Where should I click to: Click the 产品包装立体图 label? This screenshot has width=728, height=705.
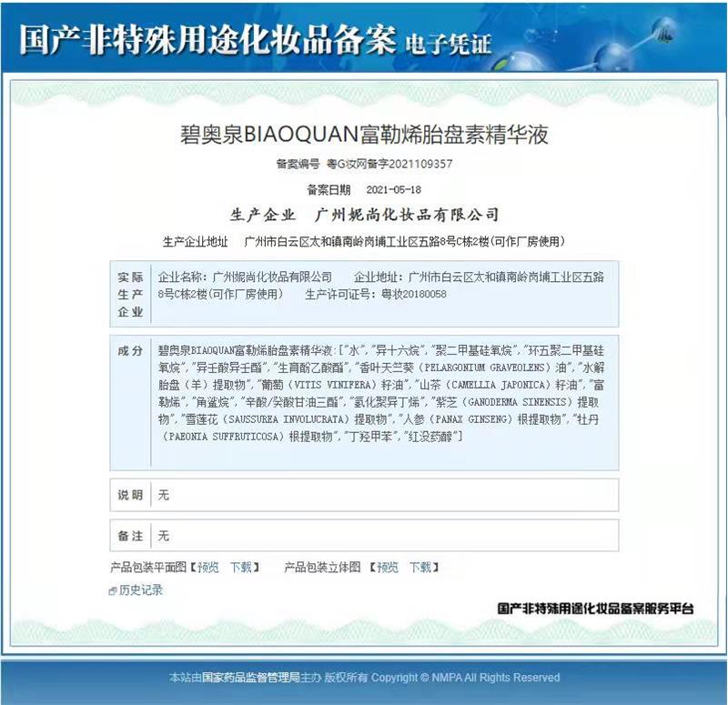click(322, 567)
